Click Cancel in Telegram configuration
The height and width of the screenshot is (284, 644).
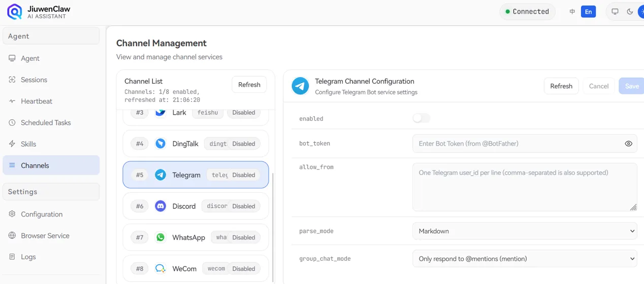598,86
